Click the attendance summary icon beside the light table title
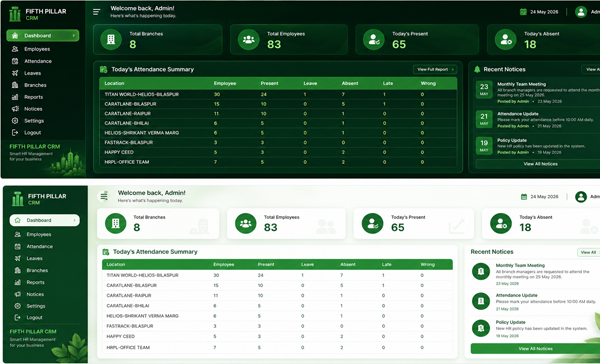 [106, 252]
